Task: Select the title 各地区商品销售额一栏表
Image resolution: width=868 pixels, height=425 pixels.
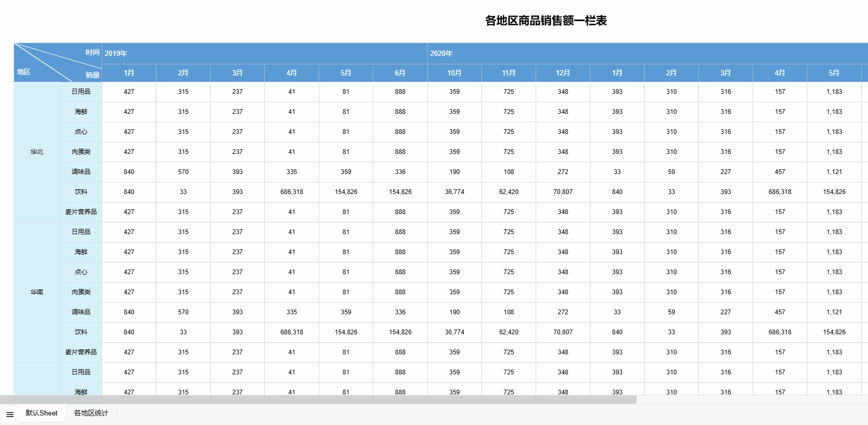Action: [x=546, y=21]
